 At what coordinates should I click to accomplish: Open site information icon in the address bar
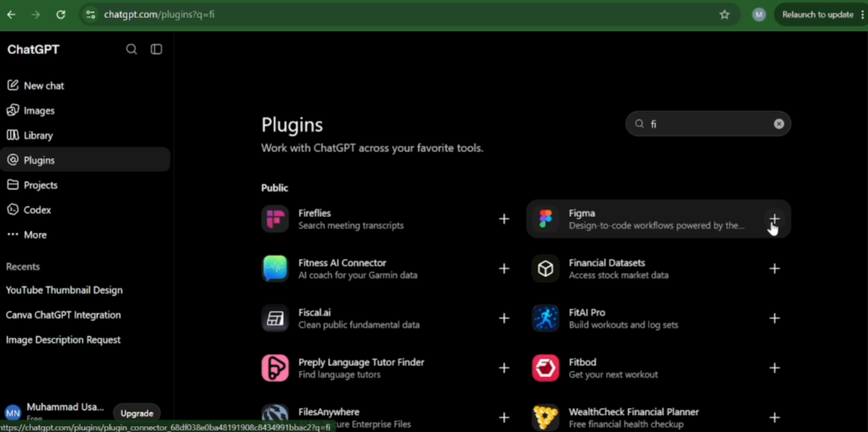(x=91, y=15)
